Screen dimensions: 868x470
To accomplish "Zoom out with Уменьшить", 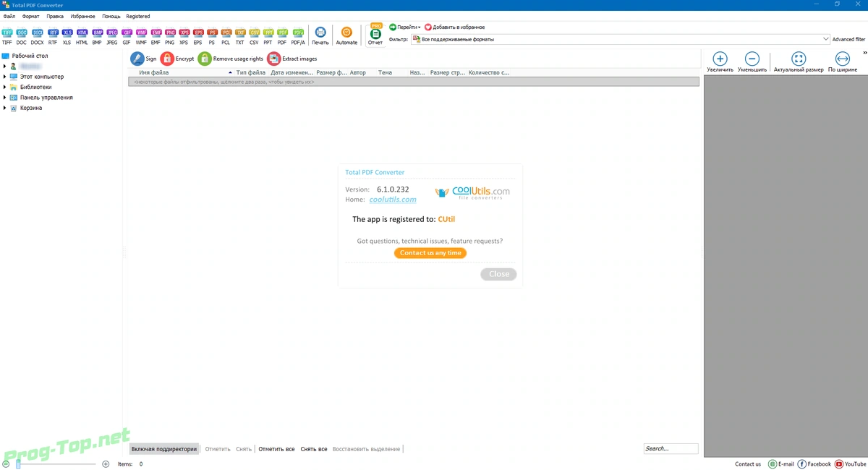I will click(x=752, y=62).
